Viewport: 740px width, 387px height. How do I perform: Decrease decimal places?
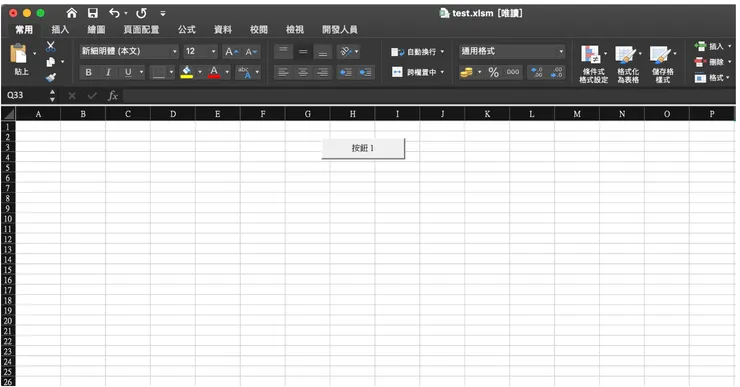556,72
